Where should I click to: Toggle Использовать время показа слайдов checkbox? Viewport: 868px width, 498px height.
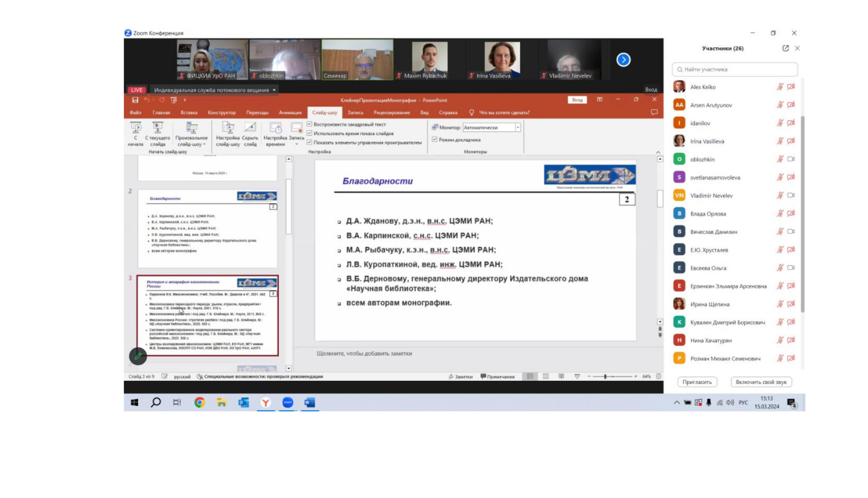[309, 133]
